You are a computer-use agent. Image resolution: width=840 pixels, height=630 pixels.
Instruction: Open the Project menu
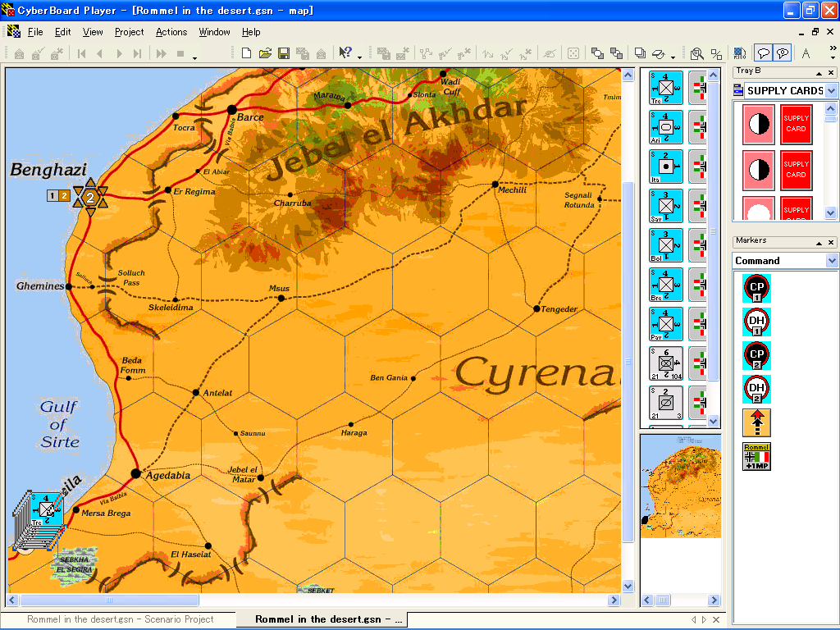pos(129,32)
